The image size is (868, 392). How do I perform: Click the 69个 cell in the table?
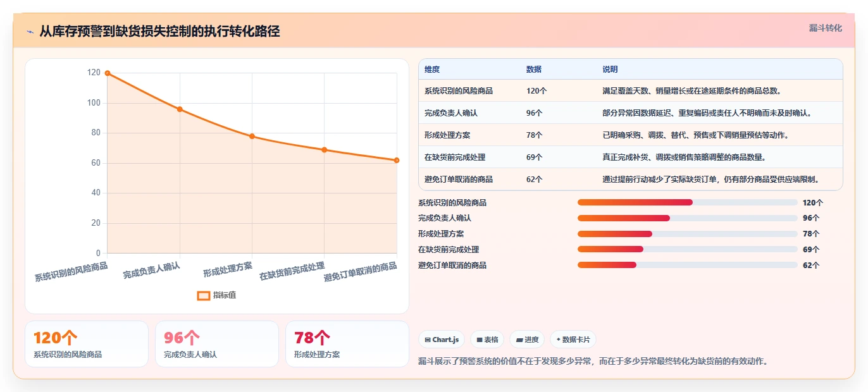[x=535, y=157]
